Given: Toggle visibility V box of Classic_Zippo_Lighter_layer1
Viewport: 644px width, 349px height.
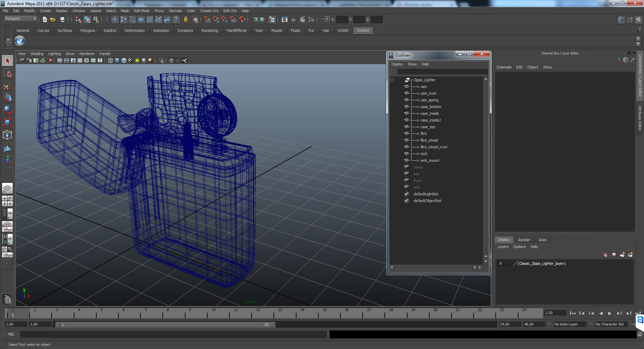Looking at the screenshot, I should coord(500,263).
